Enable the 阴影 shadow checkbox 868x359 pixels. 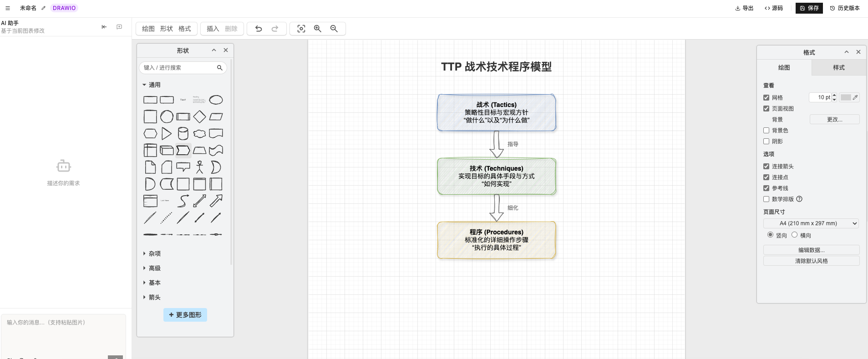(x=766, y=142)
